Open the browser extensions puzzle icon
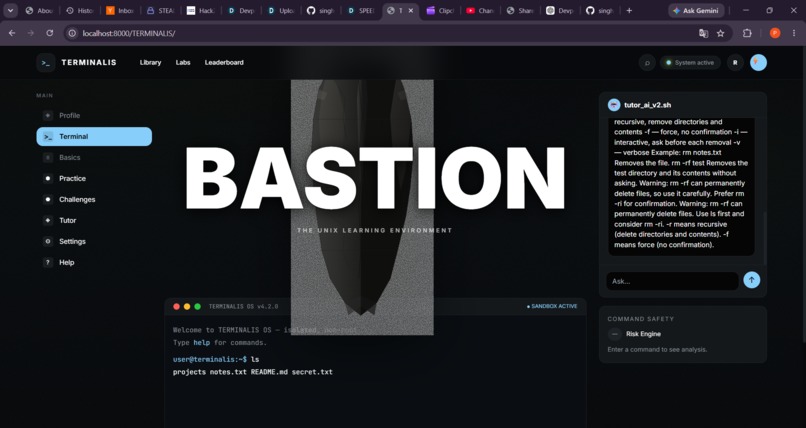806x428 pixels. pos(747,33)
